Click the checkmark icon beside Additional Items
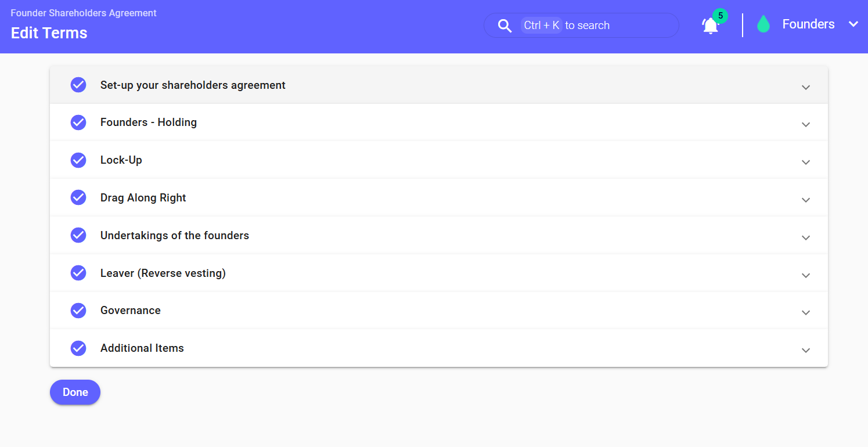Screen dimensions: 868x447 (78, 348)
